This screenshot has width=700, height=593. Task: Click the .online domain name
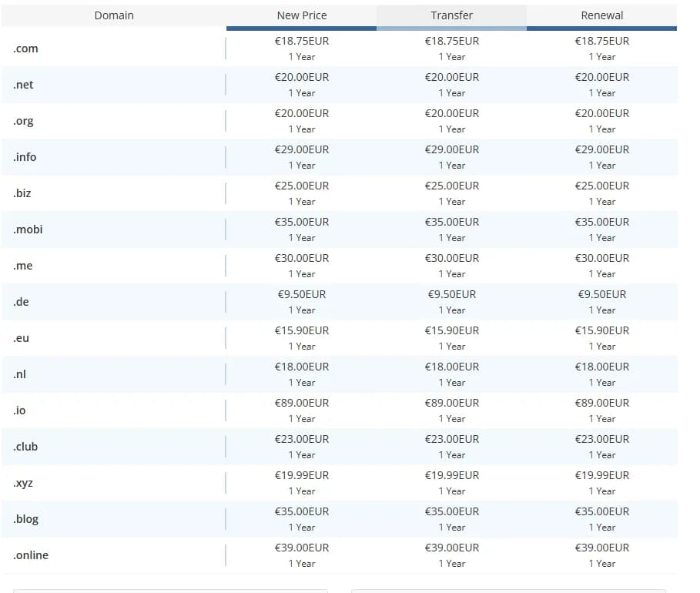[x=31, y=555]
